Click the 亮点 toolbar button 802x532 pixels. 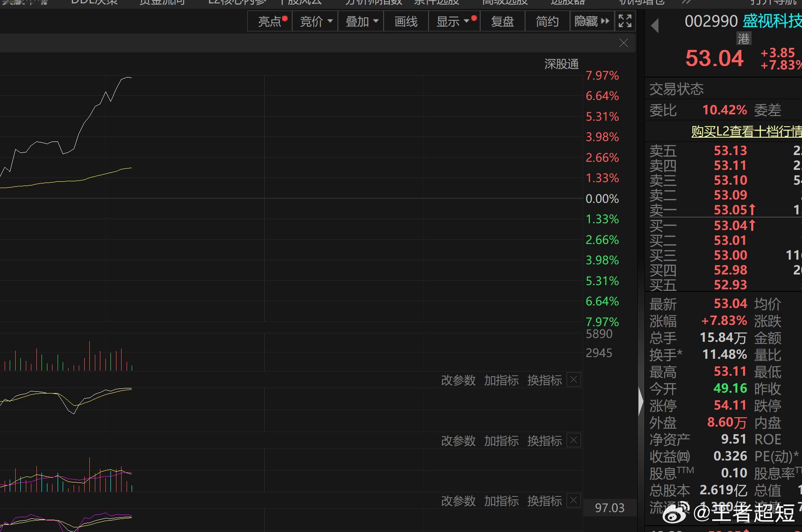tap(270, 21)
